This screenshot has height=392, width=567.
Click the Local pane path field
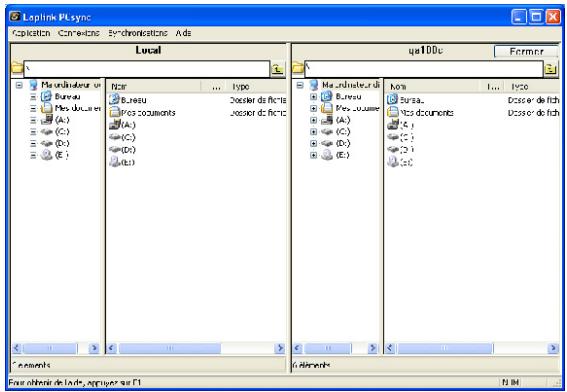pos(146,69)
